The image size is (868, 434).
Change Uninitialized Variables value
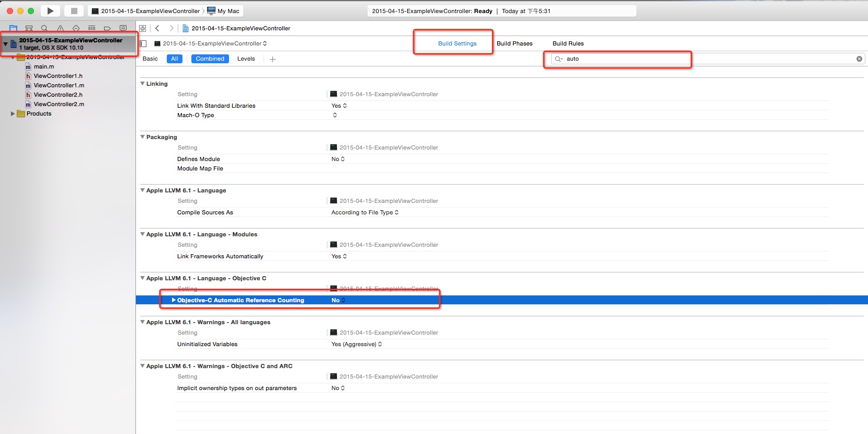pos(357,344)
